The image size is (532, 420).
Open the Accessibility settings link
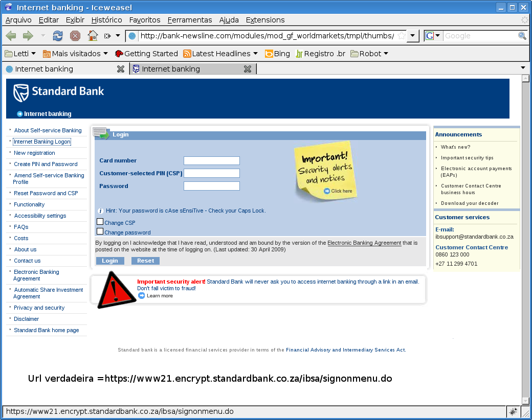coord(40,216)
